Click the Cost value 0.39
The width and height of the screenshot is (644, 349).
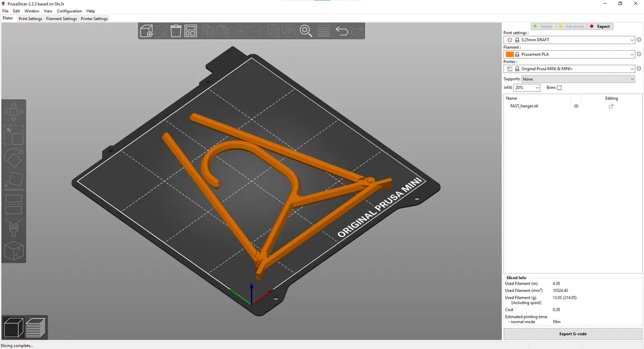coord(556,309)
